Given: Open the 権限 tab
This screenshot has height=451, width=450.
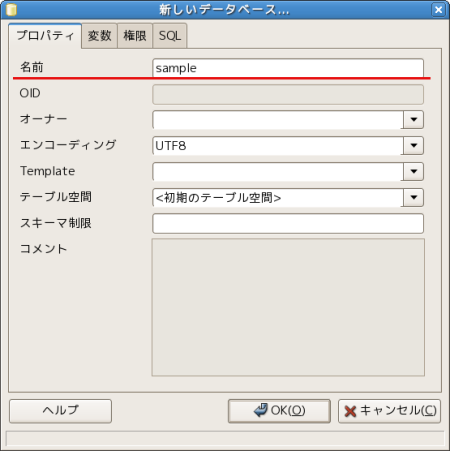Looking at the screenshot, I should coord(135,36).
